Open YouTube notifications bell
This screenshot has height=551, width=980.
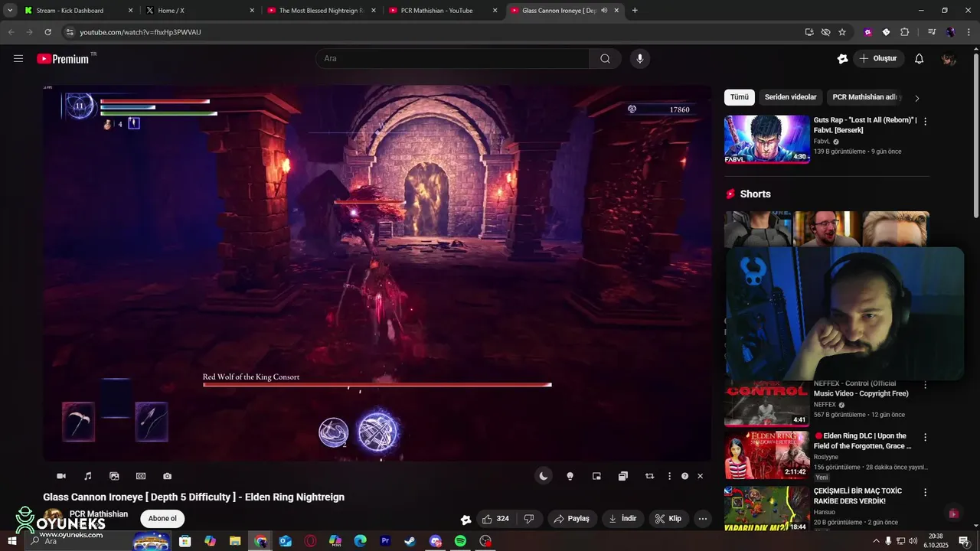[x=920, y=59]
